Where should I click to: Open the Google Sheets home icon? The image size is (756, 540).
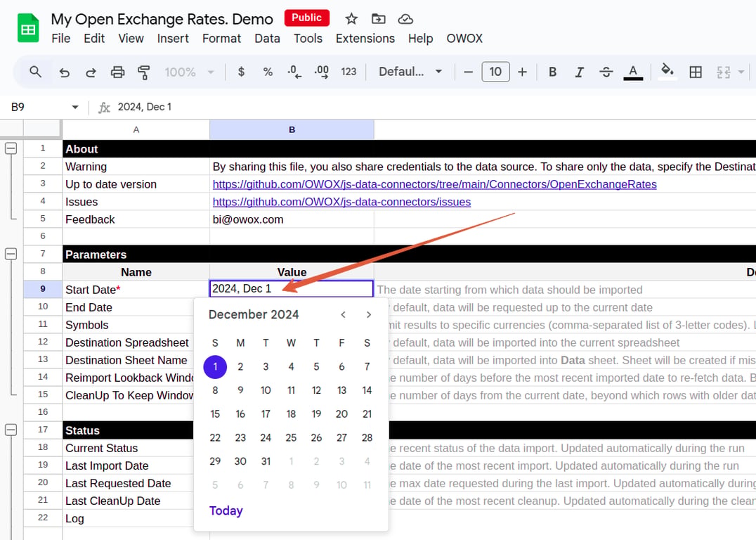pyautogui.click(x=28, y=28)
